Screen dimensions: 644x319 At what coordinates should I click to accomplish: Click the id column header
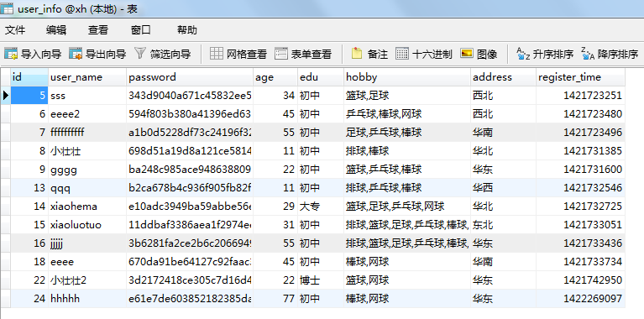[x=29, y=77]
